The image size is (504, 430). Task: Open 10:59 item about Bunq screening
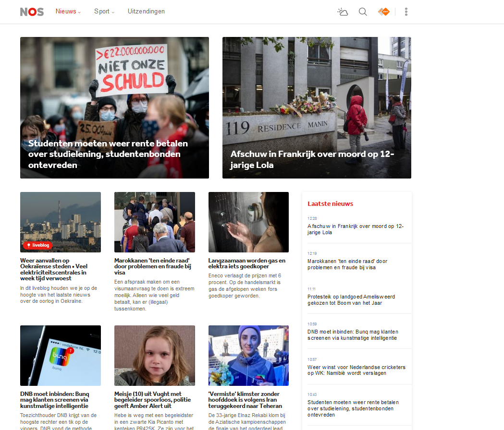click(x=353, y=335)
